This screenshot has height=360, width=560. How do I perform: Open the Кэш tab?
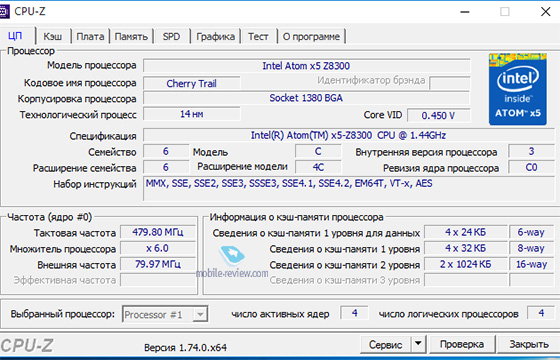pyautogui.click(x=52, y=36)
